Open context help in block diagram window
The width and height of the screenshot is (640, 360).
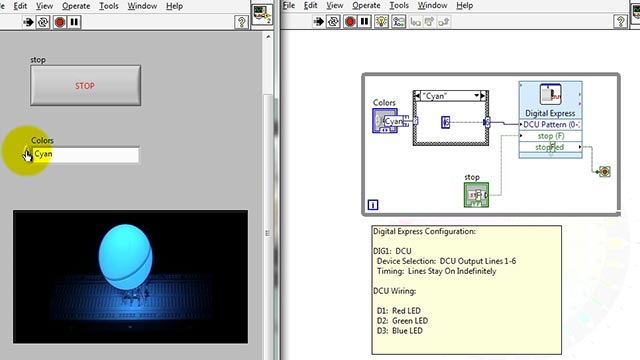point(620,22)
